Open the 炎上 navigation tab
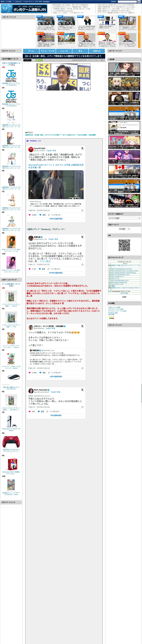This screenshot has height=644, width=142. 80,51
